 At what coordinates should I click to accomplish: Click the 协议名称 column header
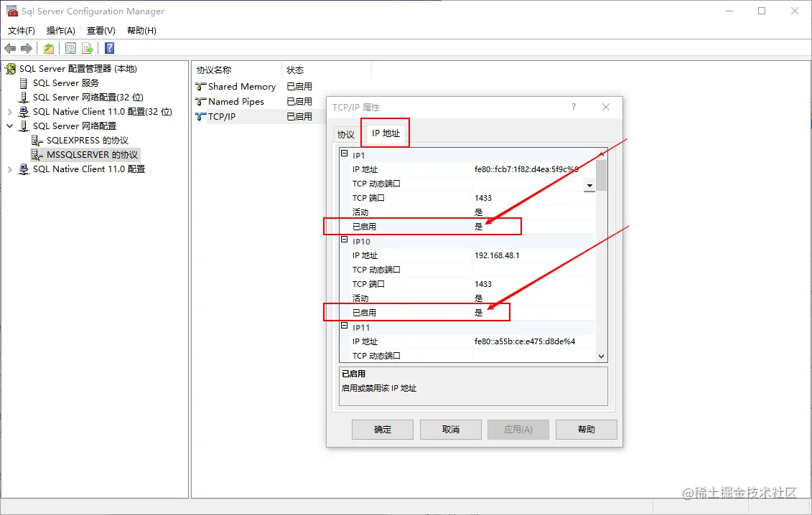point(237,70)
